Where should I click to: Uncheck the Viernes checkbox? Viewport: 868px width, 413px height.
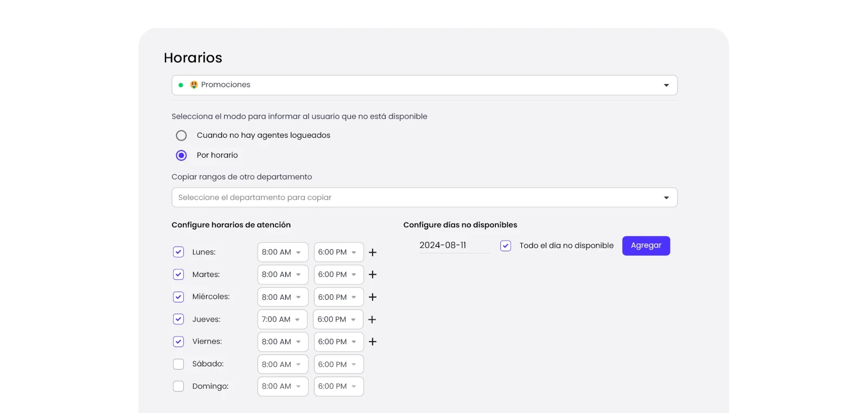[178, 341]
